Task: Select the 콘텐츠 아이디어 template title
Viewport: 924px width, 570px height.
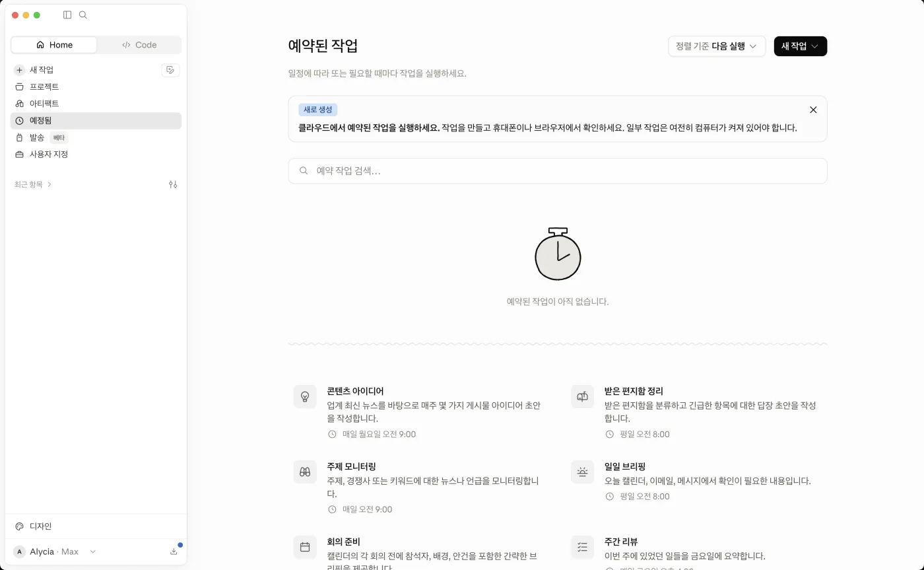Action: coord(355,391)
